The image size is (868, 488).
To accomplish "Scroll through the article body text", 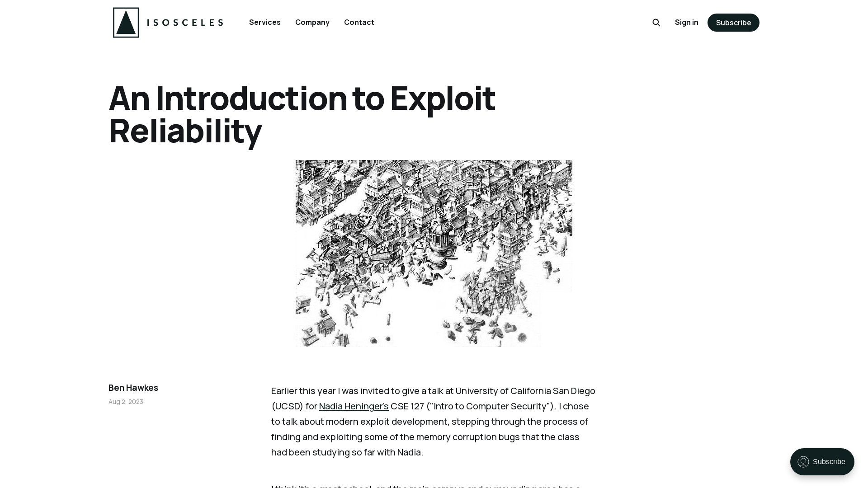I will click(434, 421).
